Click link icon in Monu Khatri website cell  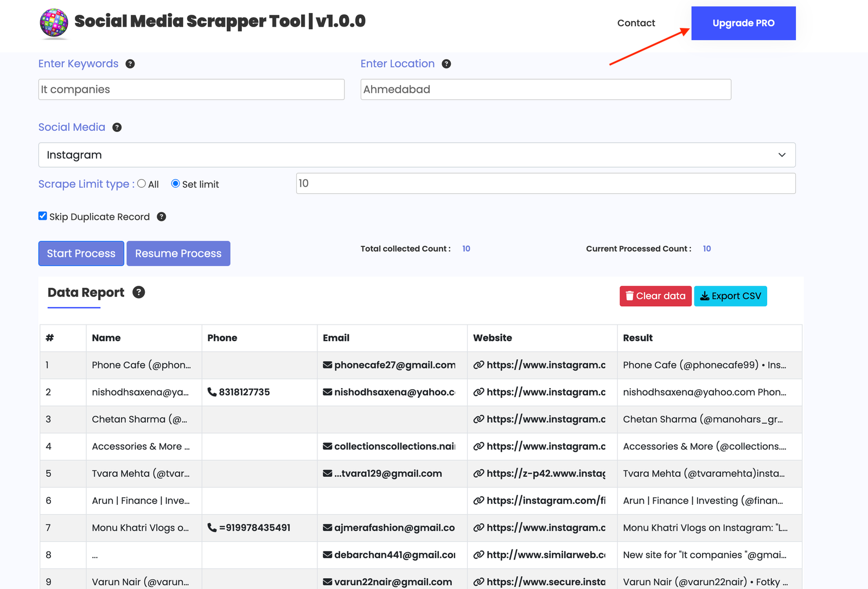(x=478, y=528)
